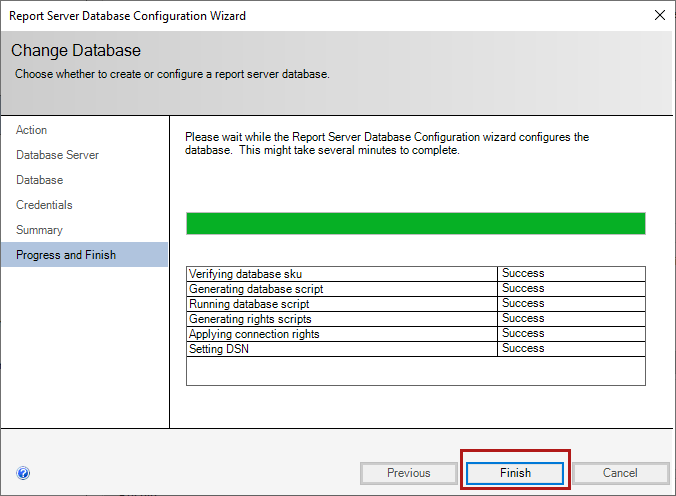The image size is (676, 496).
Task: Close the Report Server Database Configuration Wizard
Action: pos(658,16)
